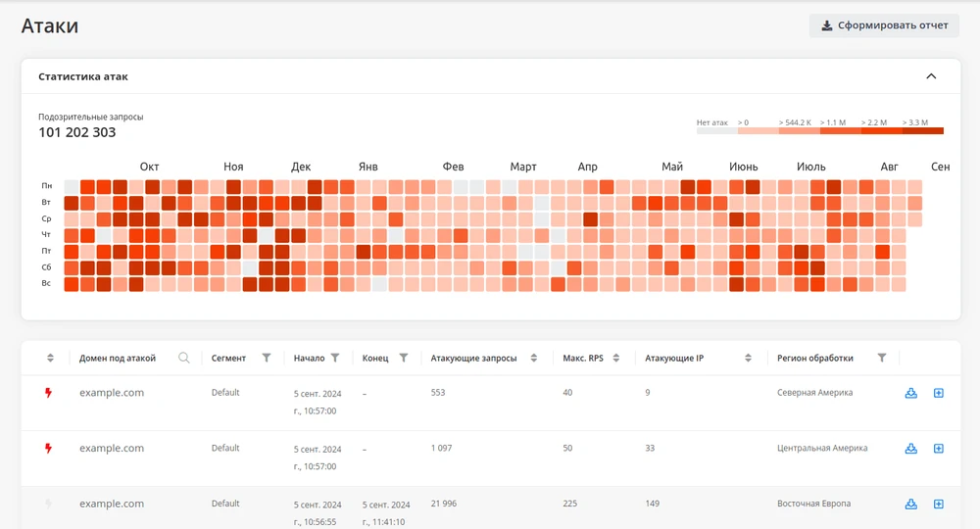Open the Начало column filter

(335, 359)
